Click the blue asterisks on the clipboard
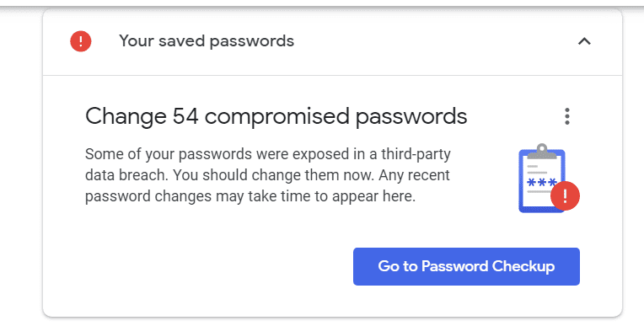Screen dimensions: 644x326 (542, 183)
